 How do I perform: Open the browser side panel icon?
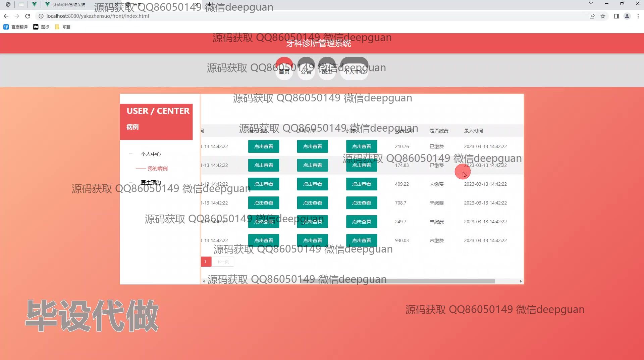616,16
